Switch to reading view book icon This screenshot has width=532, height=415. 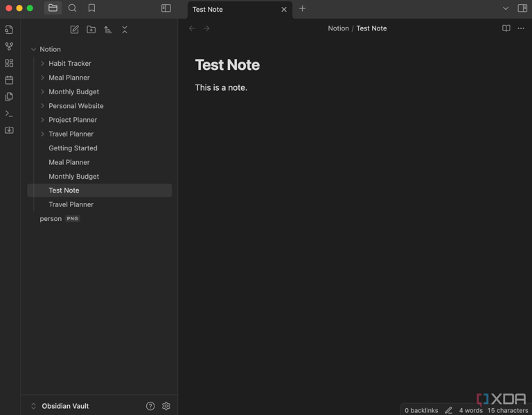pyautogui.click(x=506, y=28)
